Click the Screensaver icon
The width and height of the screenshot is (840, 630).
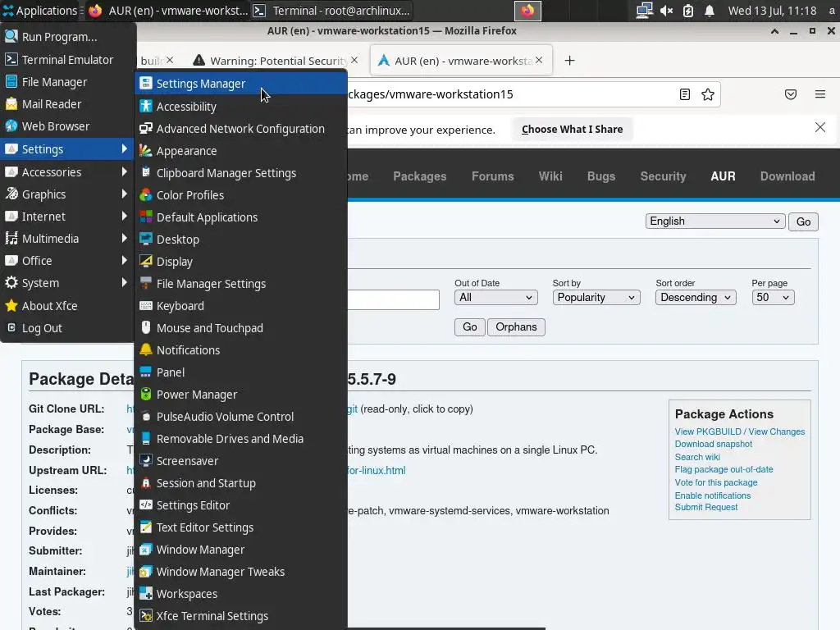tap(146, 461)
